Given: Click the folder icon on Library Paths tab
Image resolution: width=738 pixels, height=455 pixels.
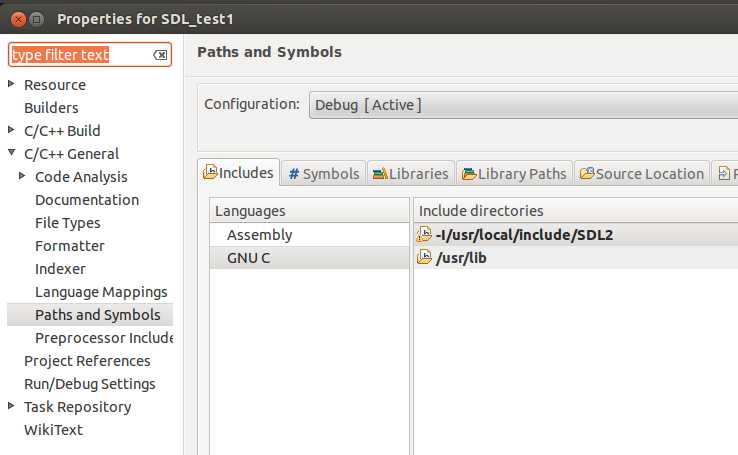Looking at the screenshot, I should (x=469, y=174).
